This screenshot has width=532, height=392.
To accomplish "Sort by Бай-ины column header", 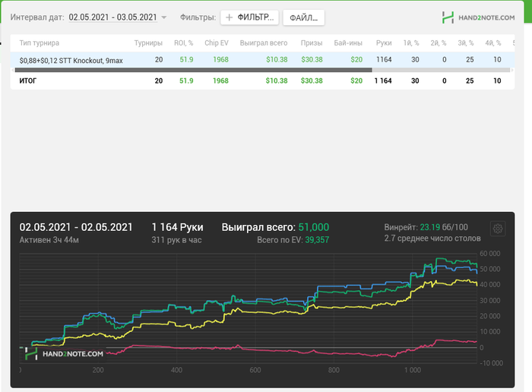I will [x=348, y=43].
